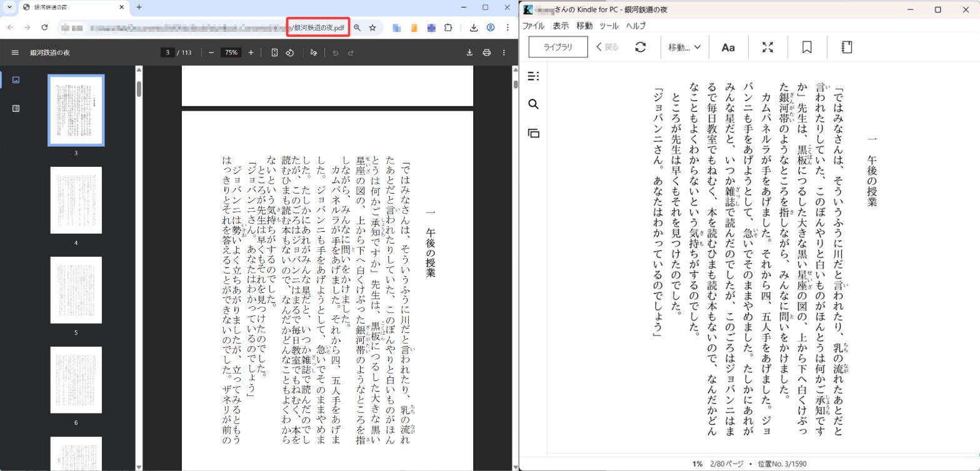Toggle the PDF sidebar menu
Image resolution: width=980 pixels, height=471 pixels.
[15, 52]
